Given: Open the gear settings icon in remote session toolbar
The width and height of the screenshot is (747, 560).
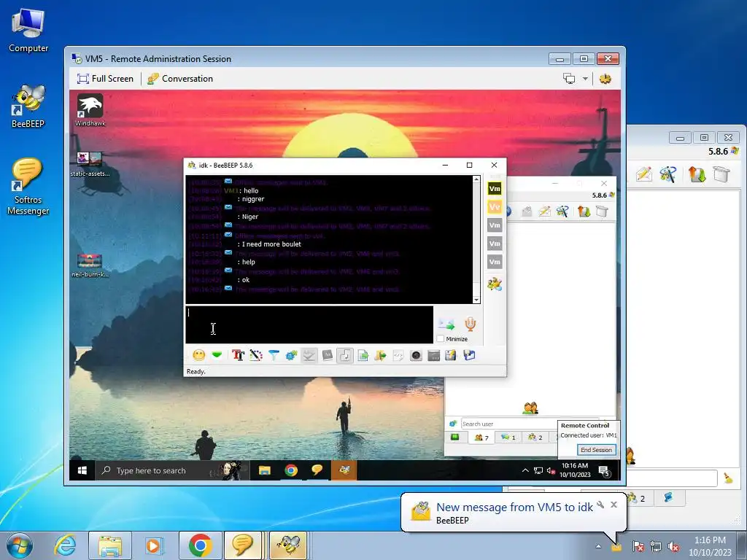Looking at the screenshot, I should pos(605,79).
